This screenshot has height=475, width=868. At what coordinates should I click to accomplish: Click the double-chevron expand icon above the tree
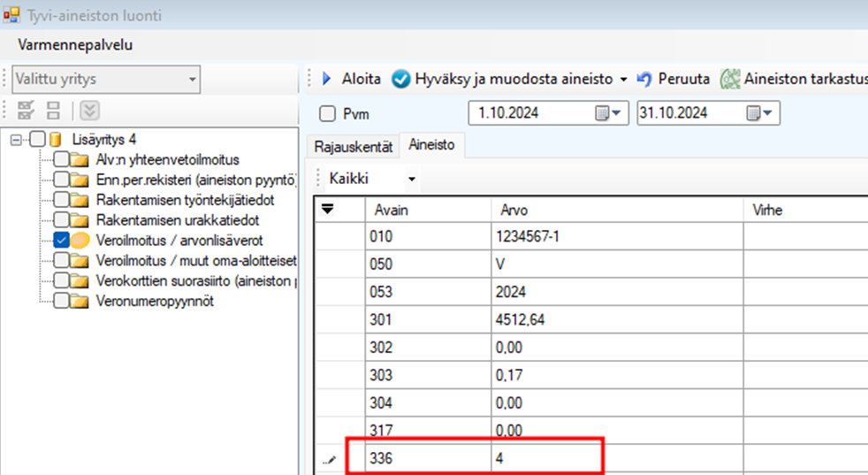[89, 111]
